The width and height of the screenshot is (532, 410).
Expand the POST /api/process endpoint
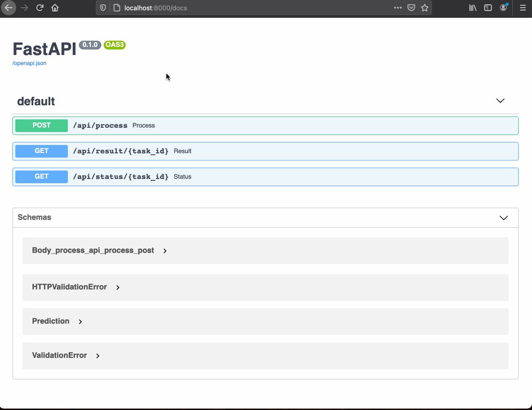[265, 126]
